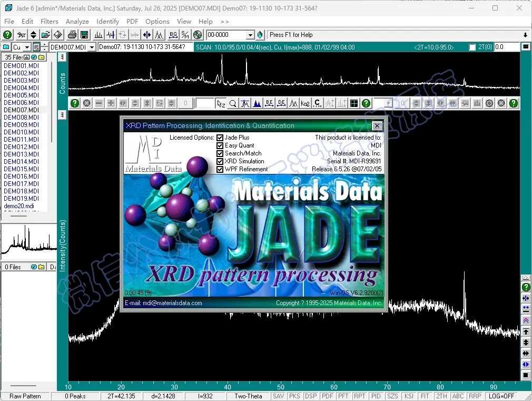Select DEMO03.MDI in the file list
The height and width of the screenshot is (401, 532).
[x=22, y=81]
